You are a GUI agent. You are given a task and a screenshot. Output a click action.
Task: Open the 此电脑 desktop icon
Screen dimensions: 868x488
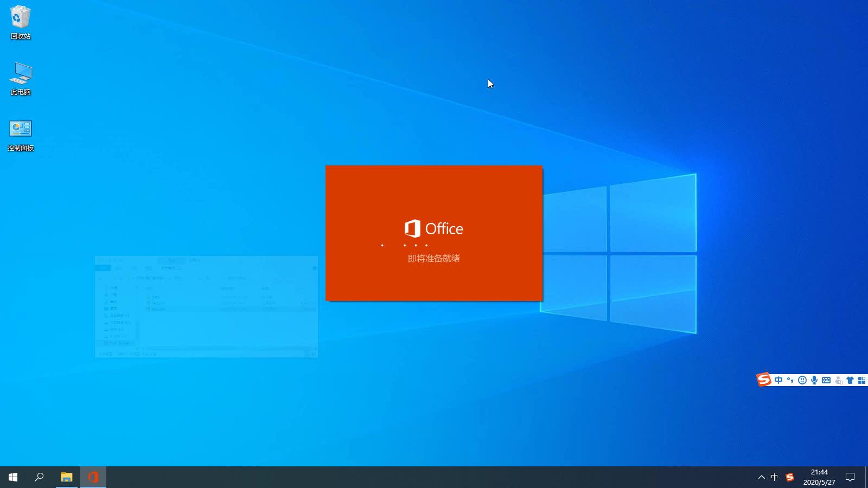point(21,79)
